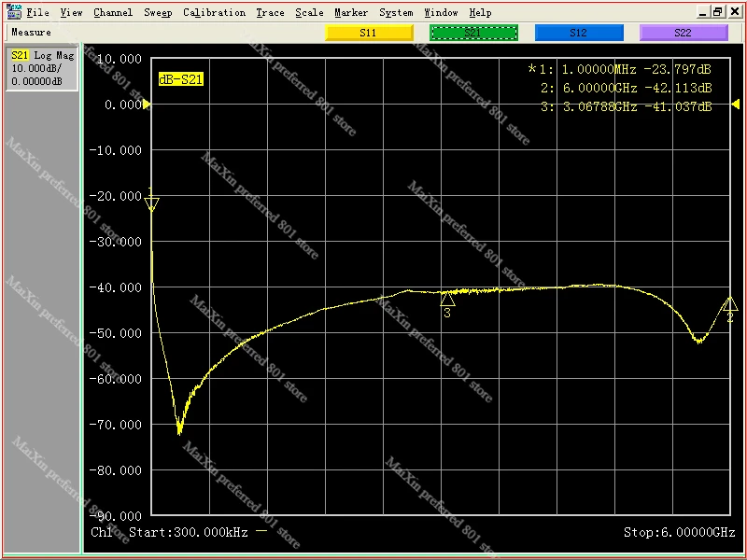Open the System menu
Screen dimensions: 747x560
pos(396,12)
